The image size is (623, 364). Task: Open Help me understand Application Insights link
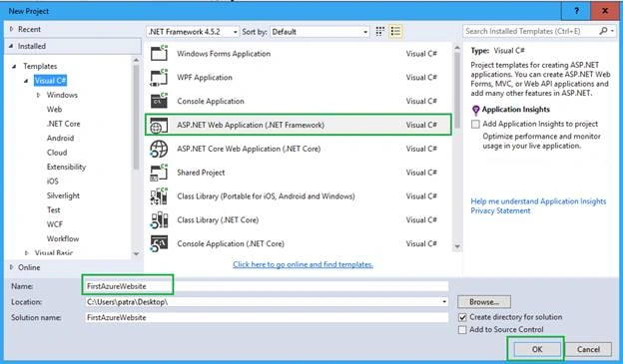[x=538, y=201]
